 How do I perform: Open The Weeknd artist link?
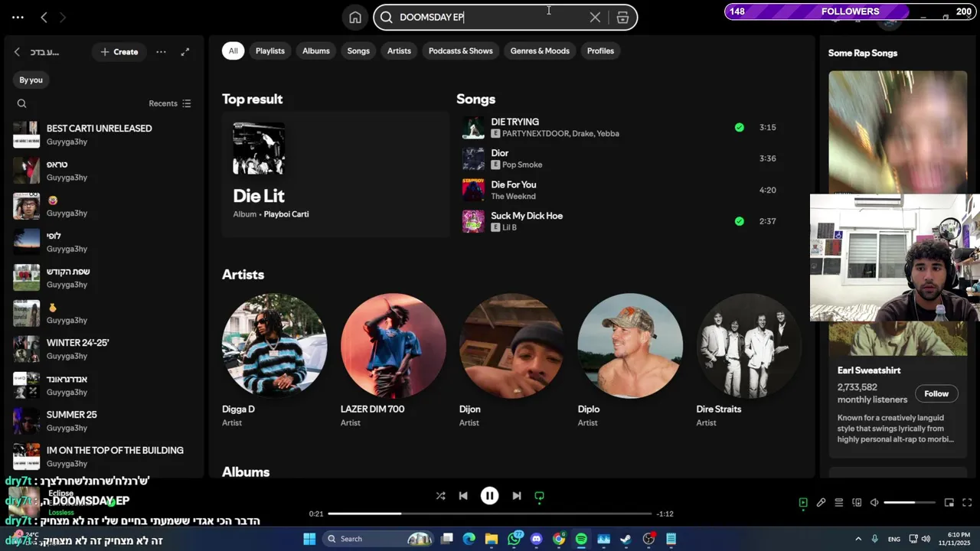pos(513,197)
